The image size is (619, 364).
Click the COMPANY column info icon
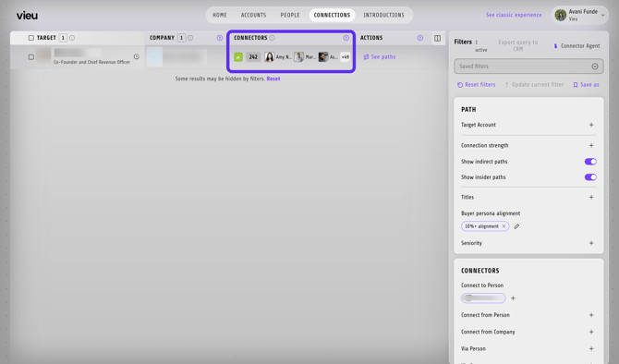click(x=190, y=38)
